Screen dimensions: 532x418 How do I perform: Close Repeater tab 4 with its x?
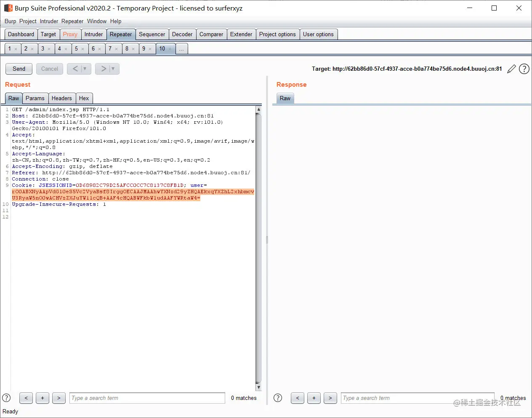[x=66, y=49]
